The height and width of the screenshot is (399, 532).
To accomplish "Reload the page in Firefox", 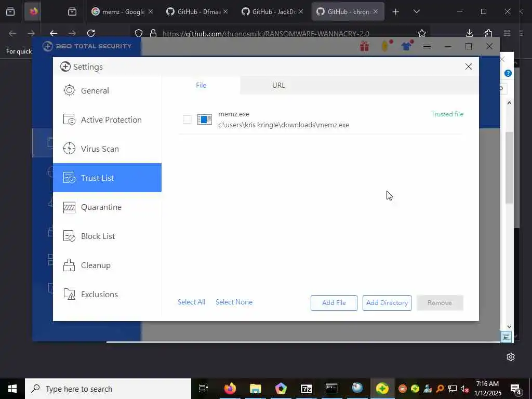I will [91, 33].
